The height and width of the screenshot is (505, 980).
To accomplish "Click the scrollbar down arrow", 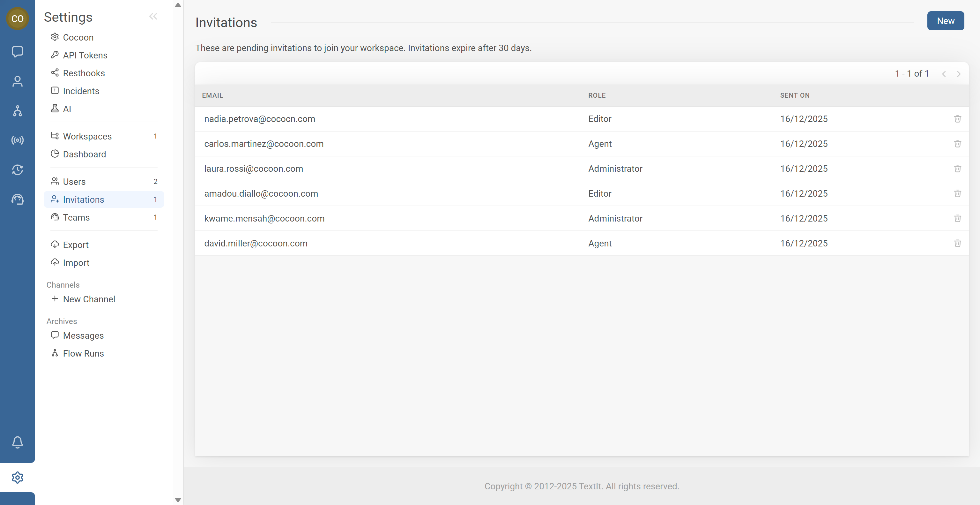I will [178, 500].
